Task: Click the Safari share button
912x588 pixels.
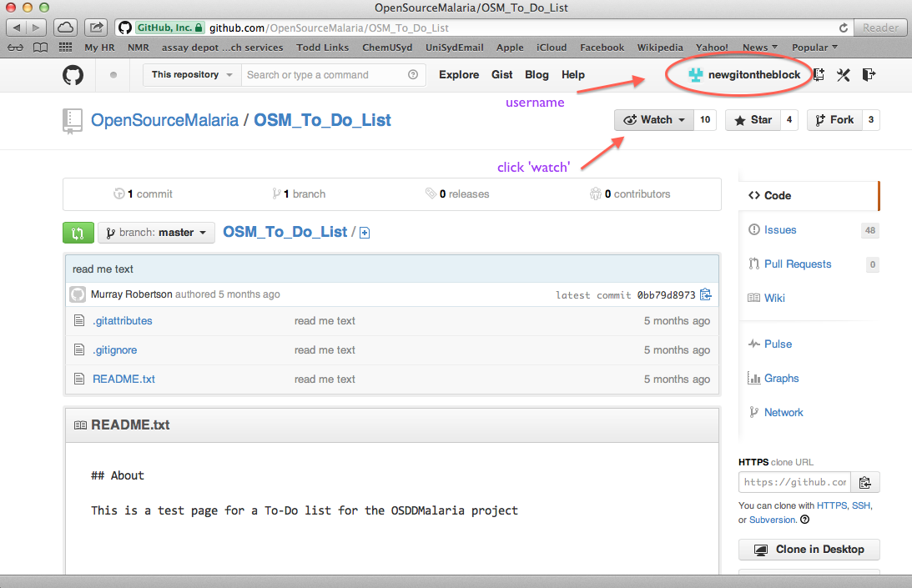Action: pyautogui.click(x=96, y=28)
